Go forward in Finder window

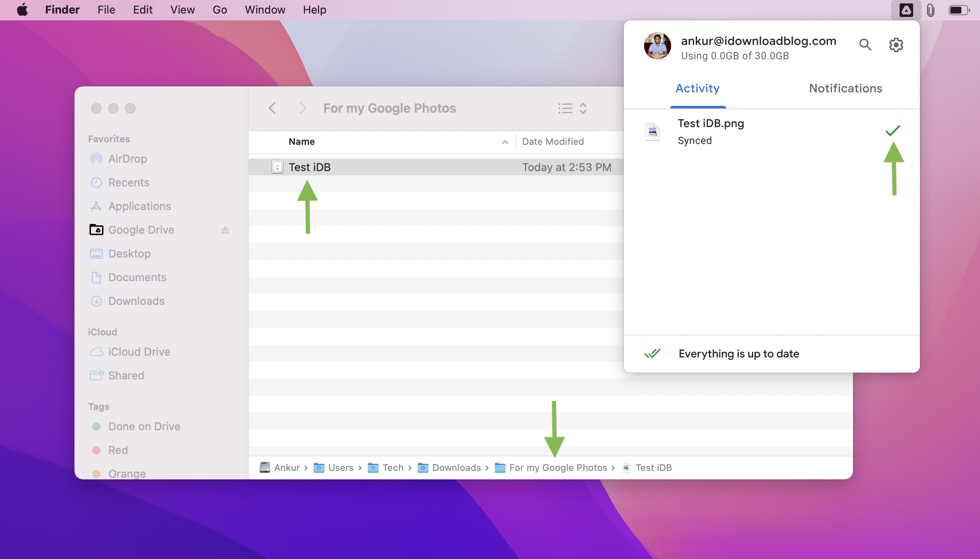tap(302, 108)
